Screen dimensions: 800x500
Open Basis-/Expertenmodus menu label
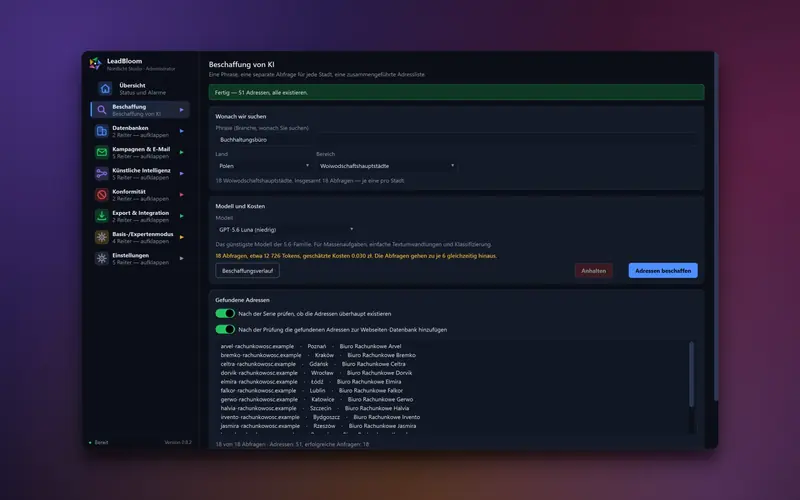tap(143, 234)
